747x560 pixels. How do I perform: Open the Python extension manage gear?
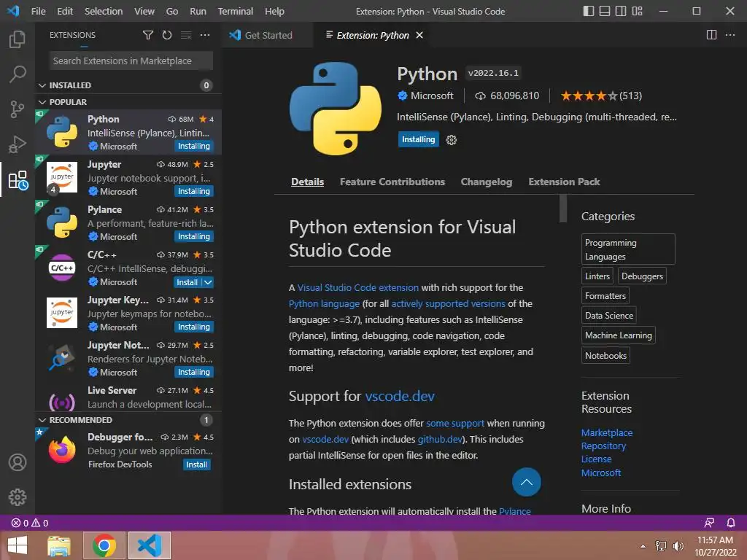pyautogui.click(x=451, y=140)
